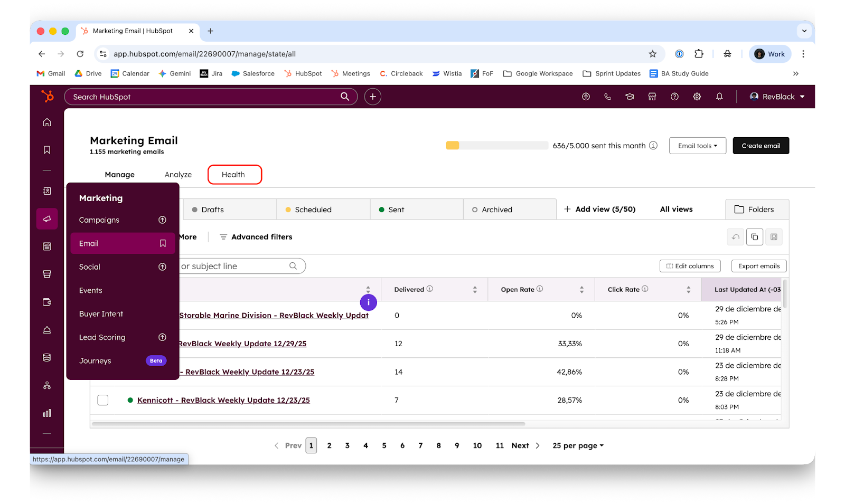Click the plus quick-create button beside search
Image resolution: width=845 pixels, height=504 pixels.
coord(373,97)
